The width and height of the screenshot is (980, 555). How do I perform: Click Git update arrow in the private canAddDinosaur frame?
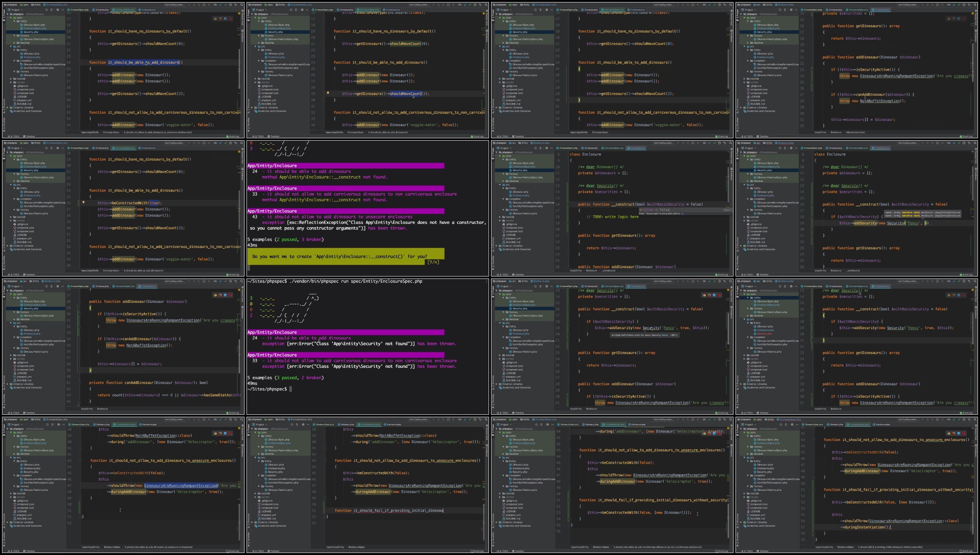coord(220,281)
